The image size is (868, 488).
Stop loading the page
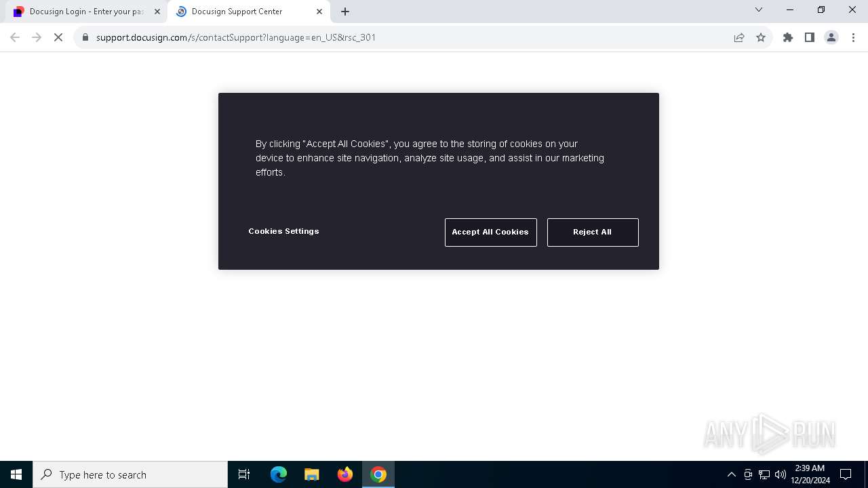(x=58, y=37)
